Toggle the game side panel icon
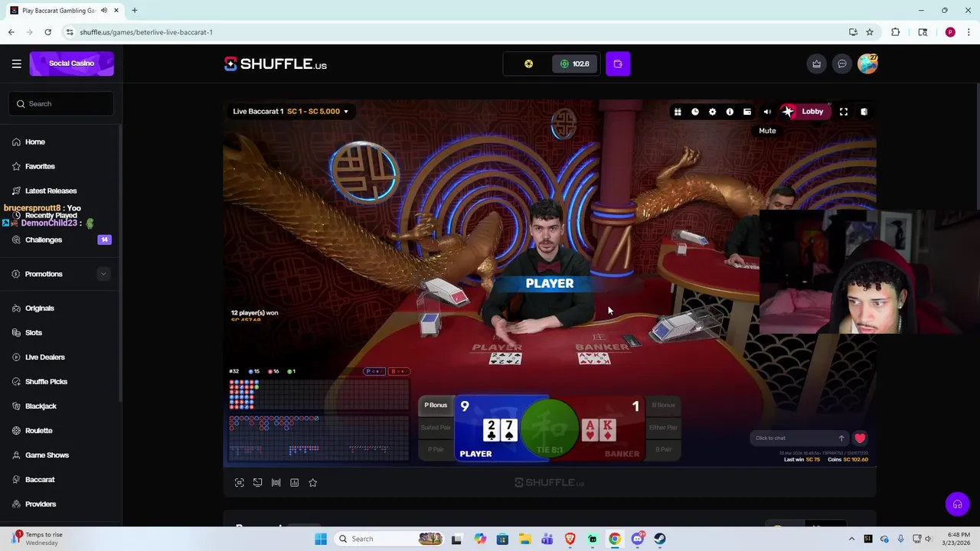Image resolution: width=980 pixels, height=551 pixels. [x=864, y=112]
